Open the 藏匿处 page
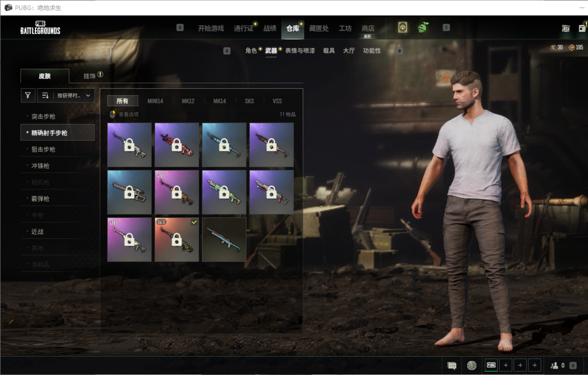The image size is (588, 375). point(318,28)
